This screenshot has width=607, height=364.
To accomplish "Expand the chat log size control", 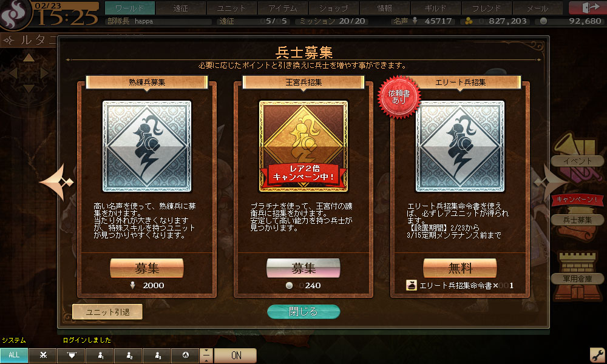I will click(x=206, y=356).
